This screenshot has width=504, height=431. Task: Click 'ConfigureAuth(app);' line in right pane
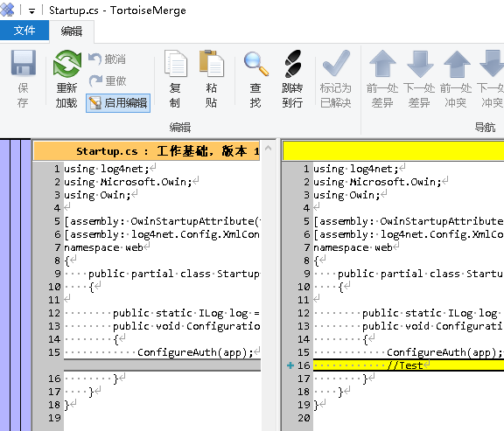click(x=444, y=352)
